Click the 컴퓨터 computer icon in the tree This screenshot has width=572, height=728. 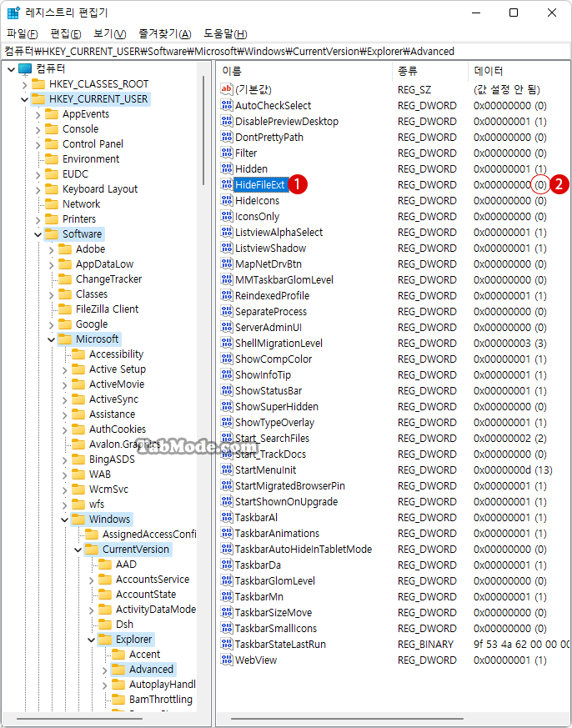click(25, 69)
